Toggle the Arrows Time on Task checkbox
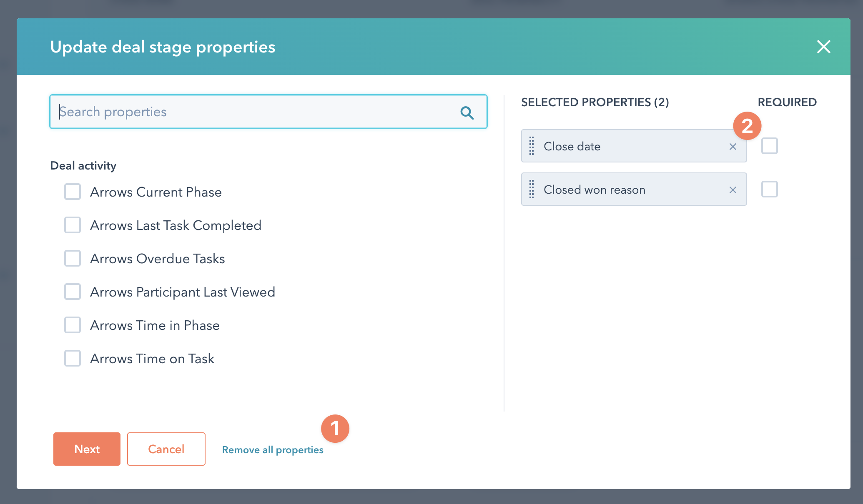The image size is (863, 504). (73, 359)
